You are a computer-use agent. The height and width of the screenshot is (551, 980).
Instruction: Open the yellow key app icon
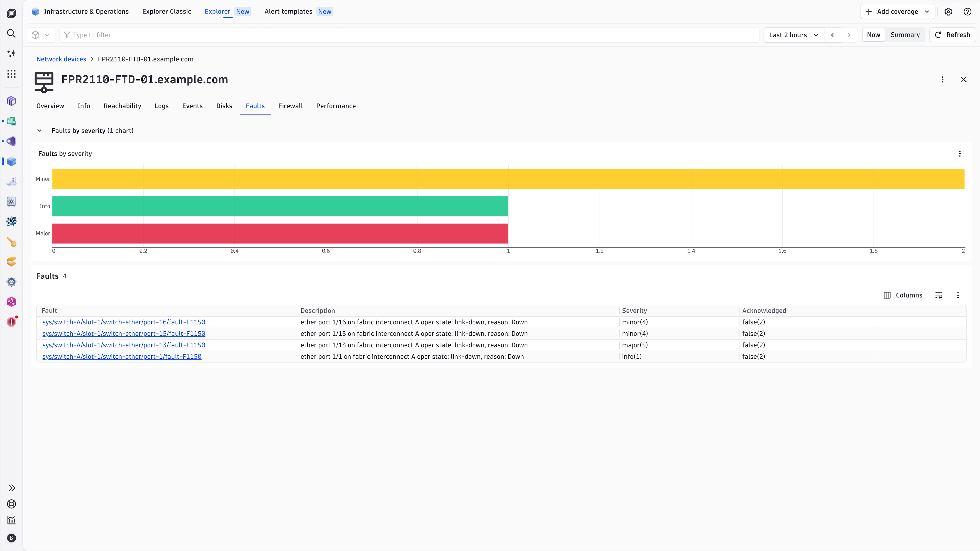click(x=11, y=242)
